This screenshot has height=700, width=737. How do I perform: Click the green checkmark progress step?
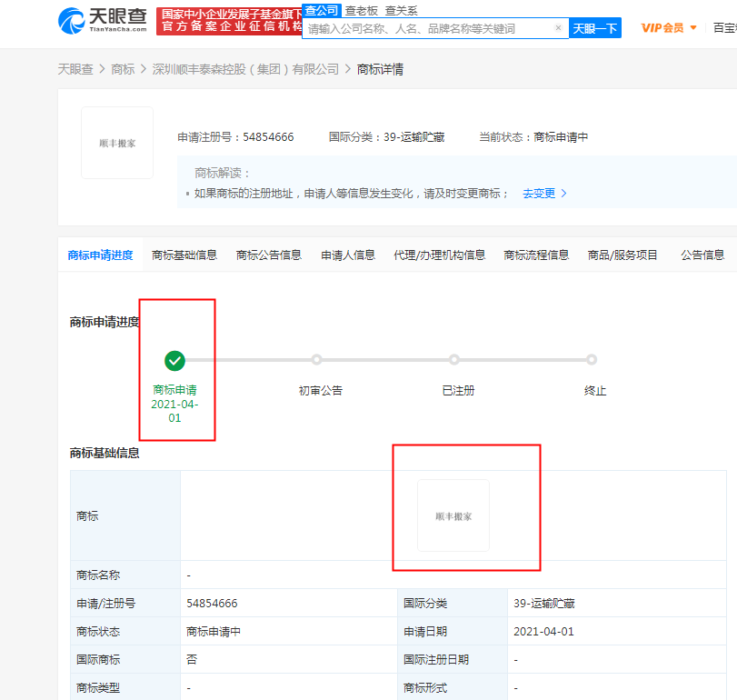[x=174, y=361]
